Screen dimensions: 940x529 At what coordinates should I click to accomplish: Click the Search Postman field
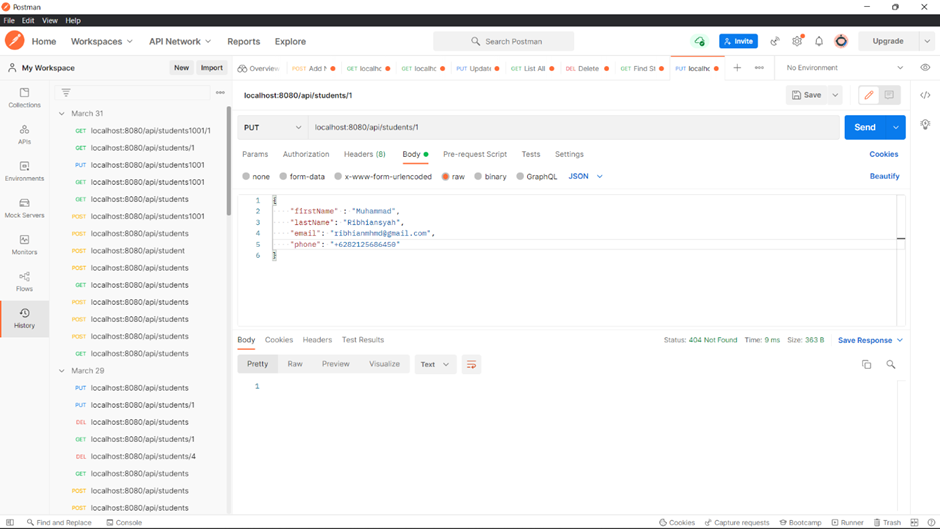(504, 41)
